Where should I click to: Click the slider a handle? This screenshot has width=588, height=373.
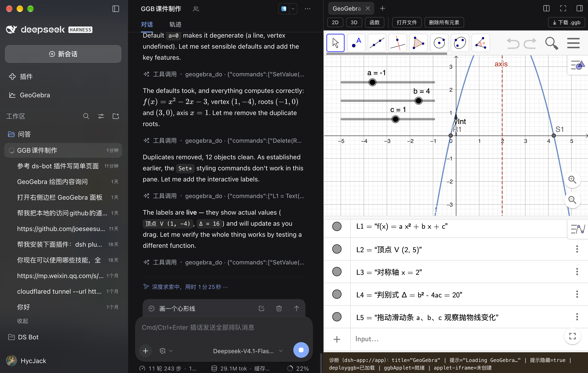(372, 82)
